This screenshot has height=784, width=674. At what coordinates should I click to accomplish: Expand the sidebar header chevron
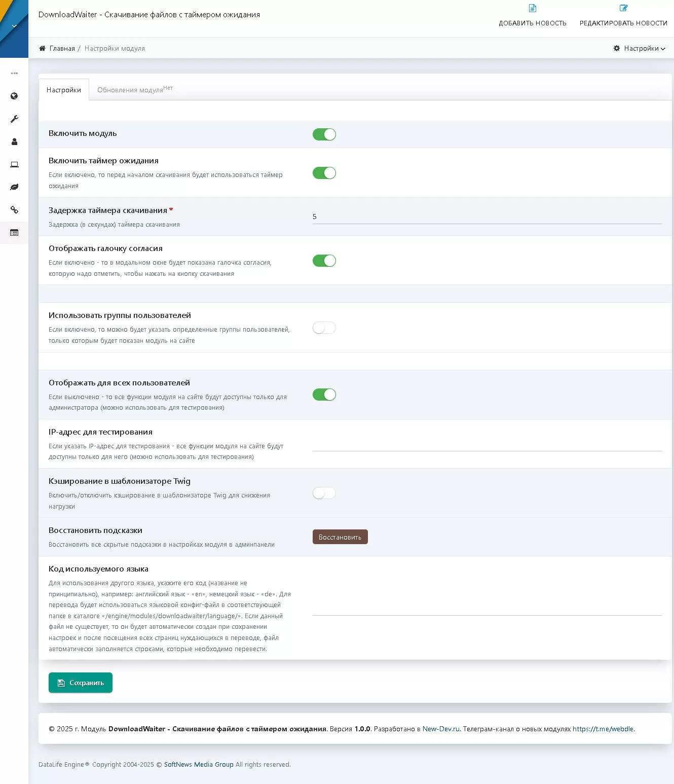(x=14, y=26)
